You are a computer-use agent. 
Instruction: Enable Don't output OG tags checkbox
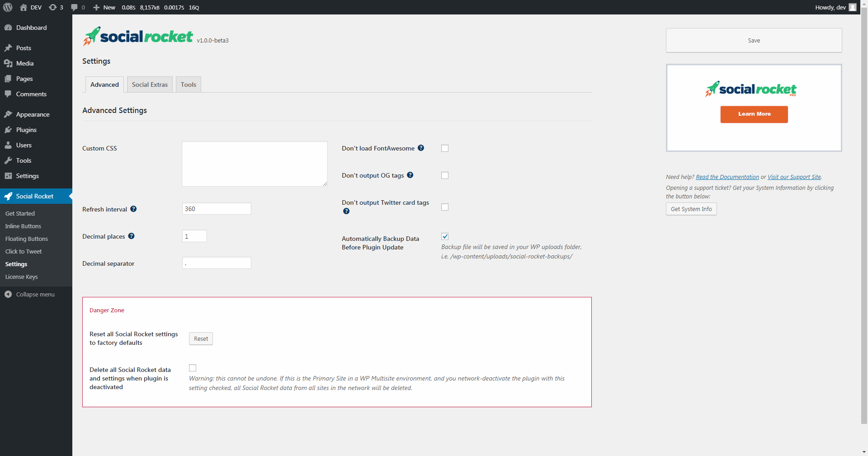445,175
